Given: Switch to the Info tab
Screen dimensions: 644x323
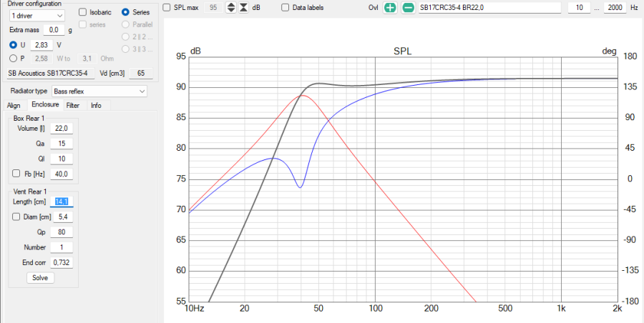Looking at the screenshot, I should 96,106.
